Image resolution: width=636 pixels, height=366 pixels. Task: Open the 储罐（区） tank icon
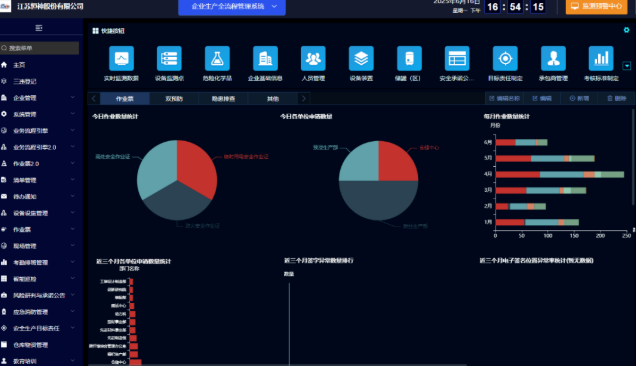pyautogui.click(x=409, y=58)
